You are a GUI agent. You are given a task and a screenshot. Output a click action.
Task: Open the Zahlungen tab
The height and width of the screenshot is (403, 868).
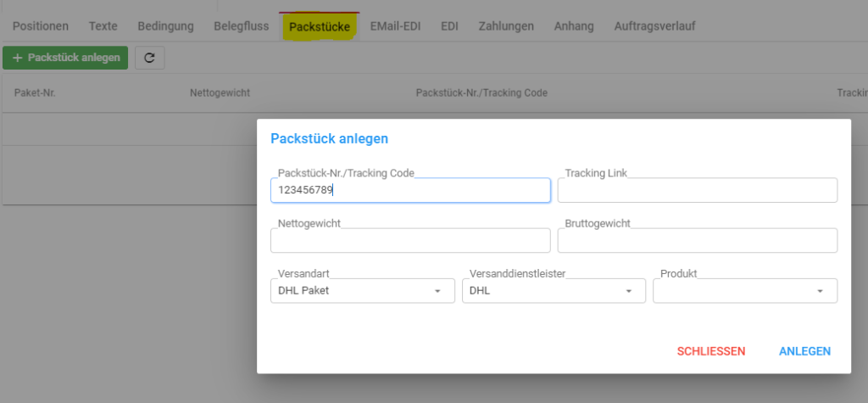pos(506,26)
